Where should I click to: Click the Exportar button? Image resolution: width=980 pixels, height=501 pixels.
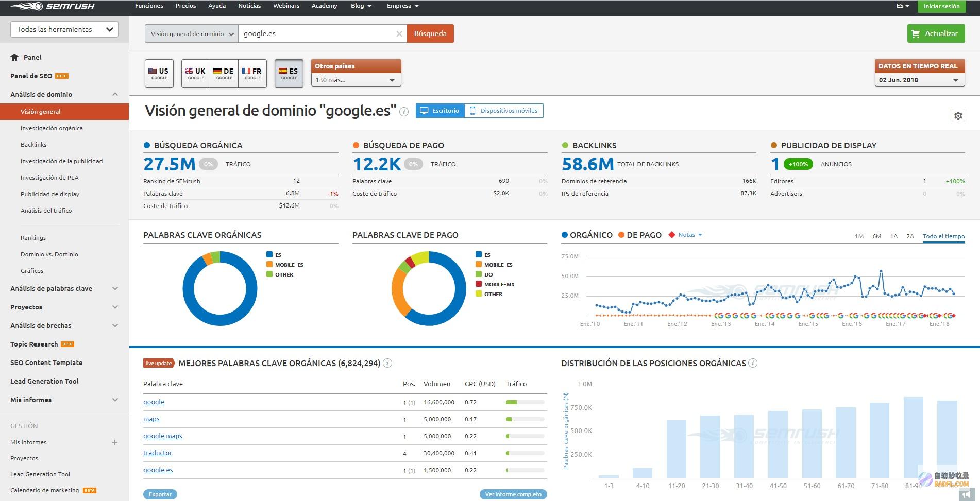tap(160, 494)
